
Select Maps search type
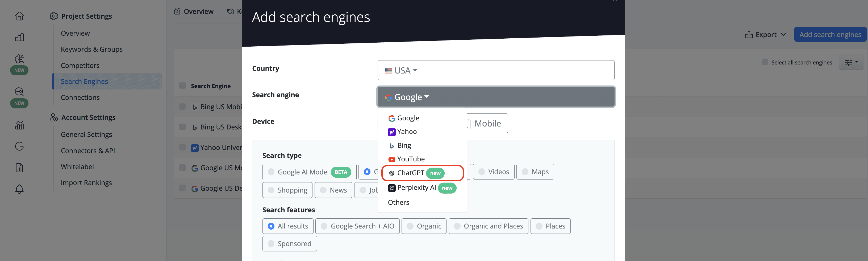(535, 172)
